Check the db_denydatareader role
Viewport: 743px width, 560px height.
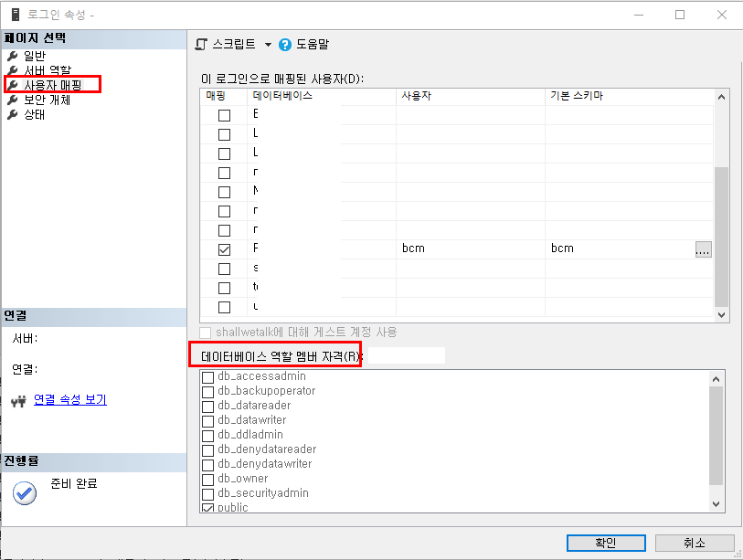(207, 450)
